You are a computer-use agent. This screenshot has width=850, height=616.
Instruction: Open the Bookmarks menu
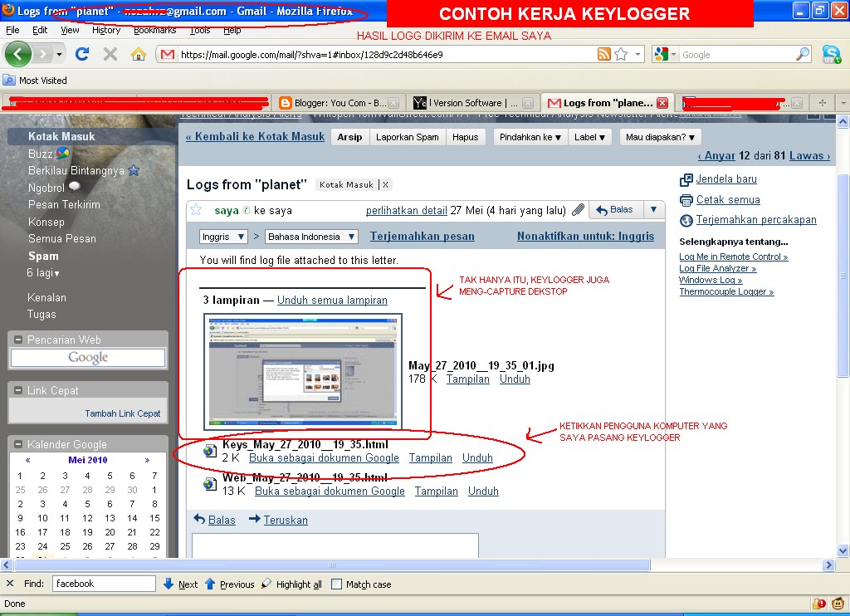click(x=155, y=31)
